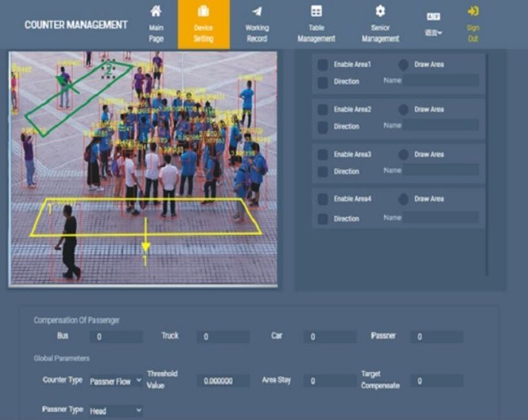Enable Area1 checkbox
Image resolution: width=528 pixels, height=420 pixels.
(x=322, y=65)
